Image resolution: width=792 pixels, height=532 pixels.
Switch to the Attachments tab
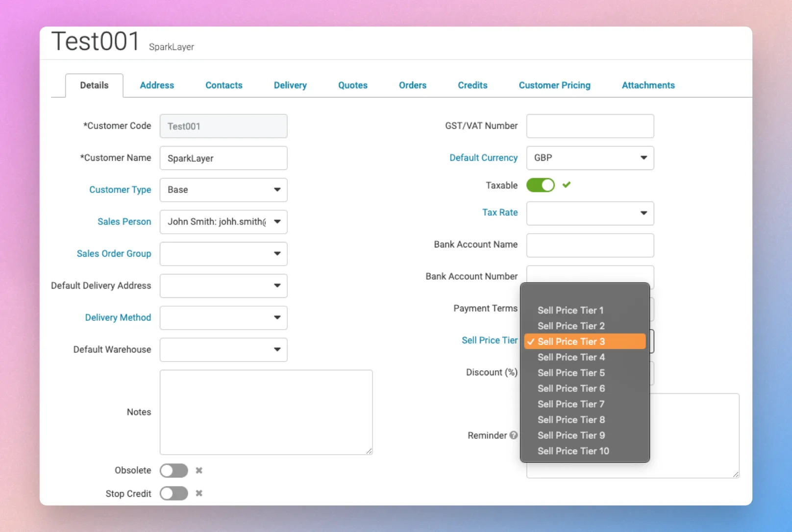(648, 85)
